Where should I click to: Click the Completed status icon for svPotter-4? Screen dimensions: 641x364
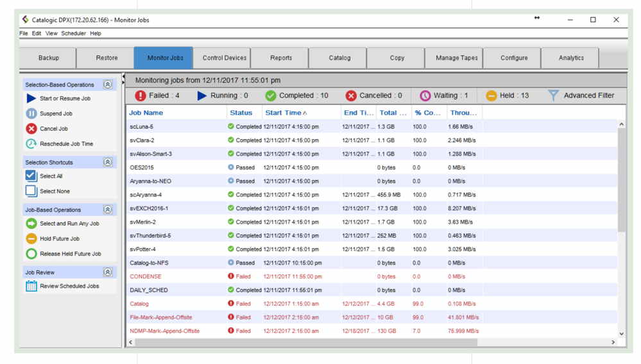(231, 249)
